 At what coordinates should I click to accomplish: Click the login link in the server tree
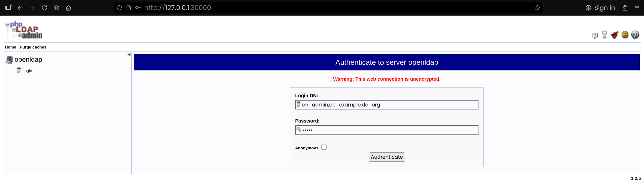point(28,71)
